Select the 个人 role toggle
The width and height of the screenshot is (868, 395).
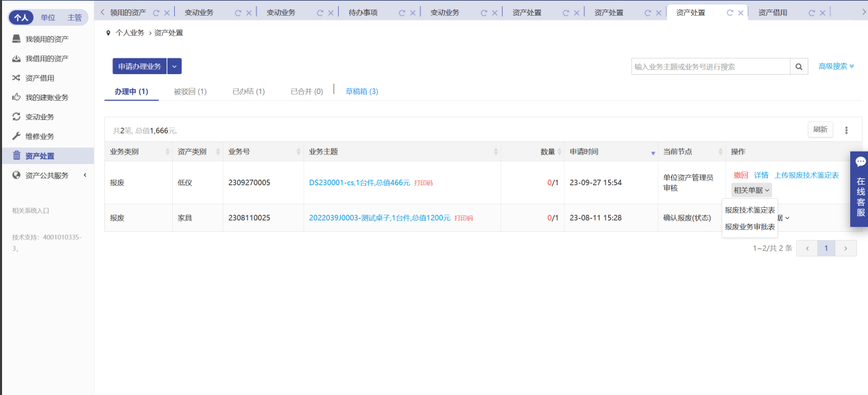click(21, 18)
